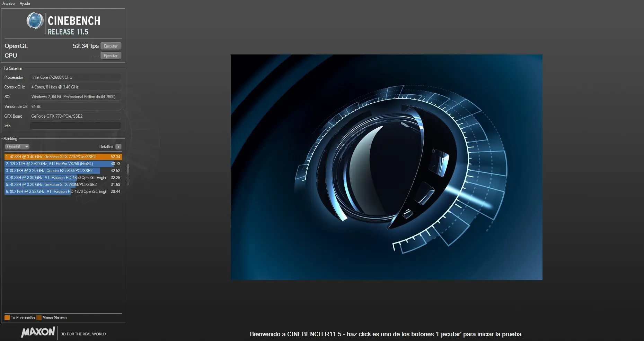Click the GFX Board GeForce GTX 770 field
The height and width of the screenshot is (341, 644).
76,116
